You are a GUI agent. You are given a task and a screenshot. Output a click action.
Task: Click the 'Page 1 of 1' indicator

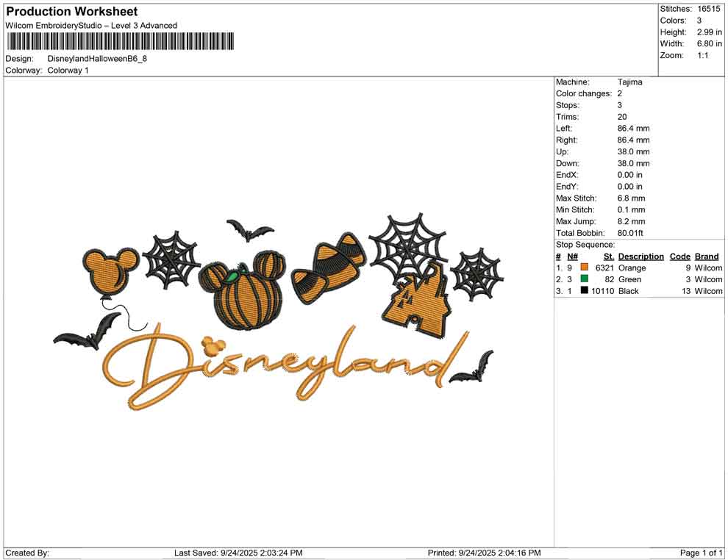[701, 553]
